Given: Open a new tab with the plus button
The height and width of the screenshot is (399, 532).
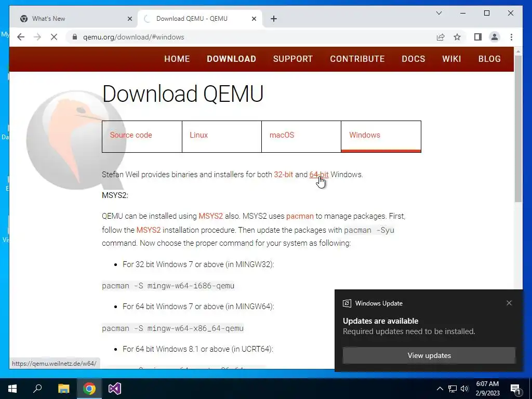Looking at the screenshot, I should (x=274, y=19).
